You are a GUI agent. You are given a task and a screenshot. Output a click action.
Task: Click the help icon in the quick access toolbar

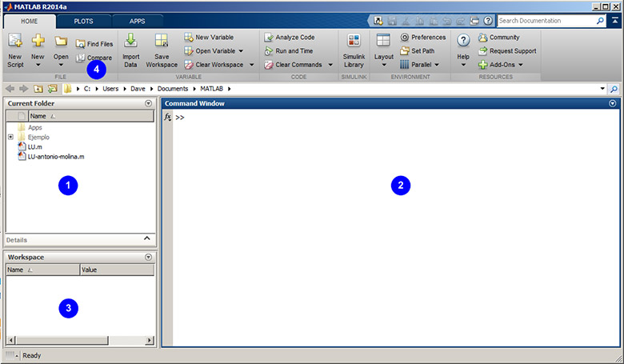(488, 21)
